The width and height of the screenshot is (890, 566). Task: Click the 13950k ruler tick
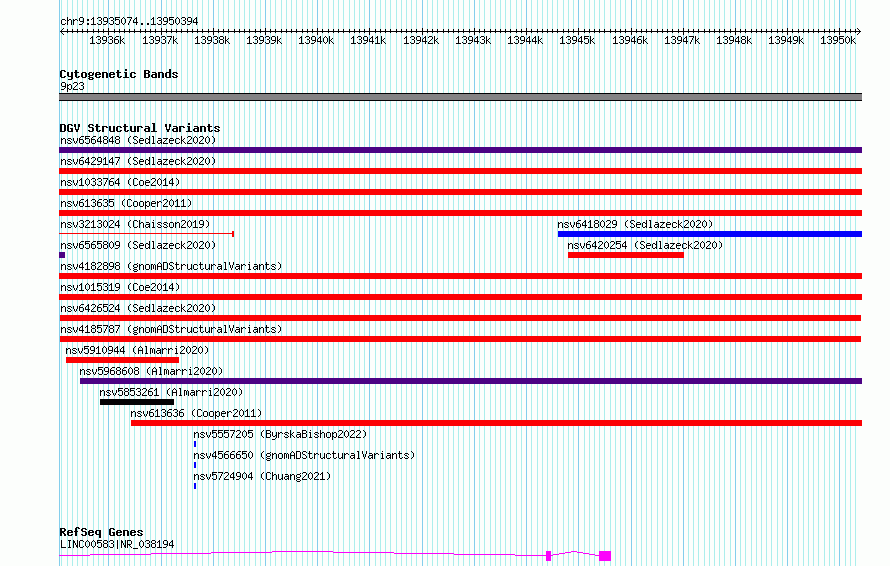pyautogui.click(x=838, y=40)
